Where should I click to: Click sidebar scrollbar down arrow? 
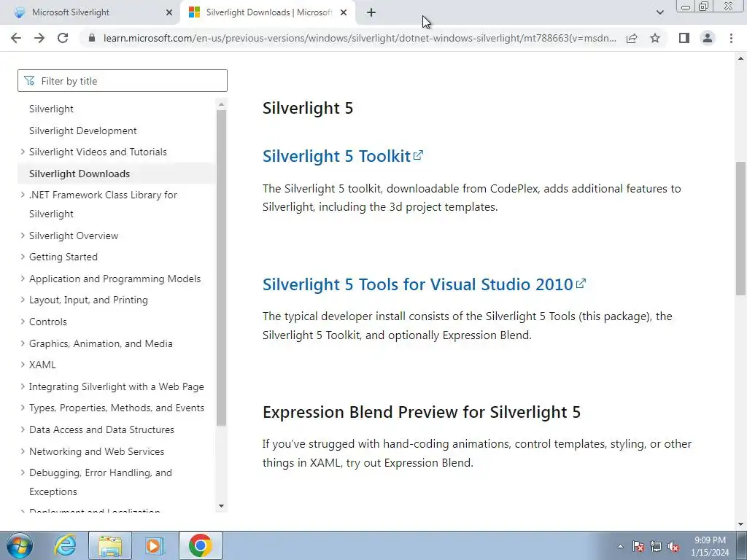click(221, 506)
